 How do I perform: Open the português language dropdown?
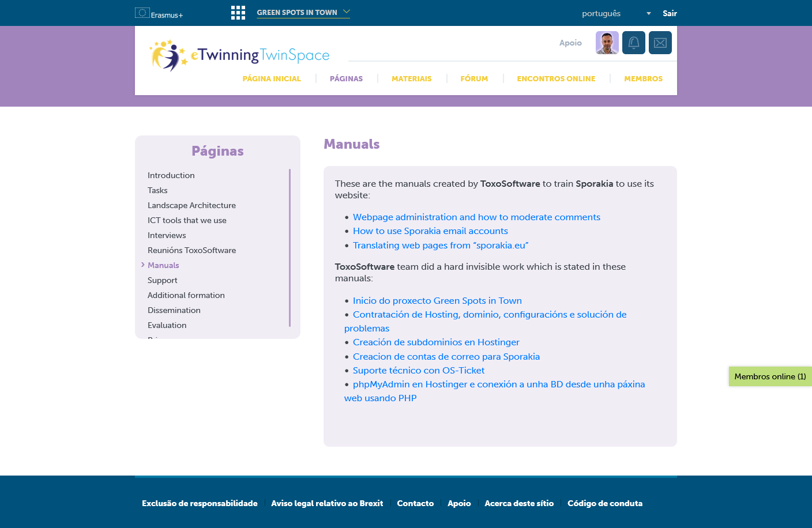click(x=616, y=13)
